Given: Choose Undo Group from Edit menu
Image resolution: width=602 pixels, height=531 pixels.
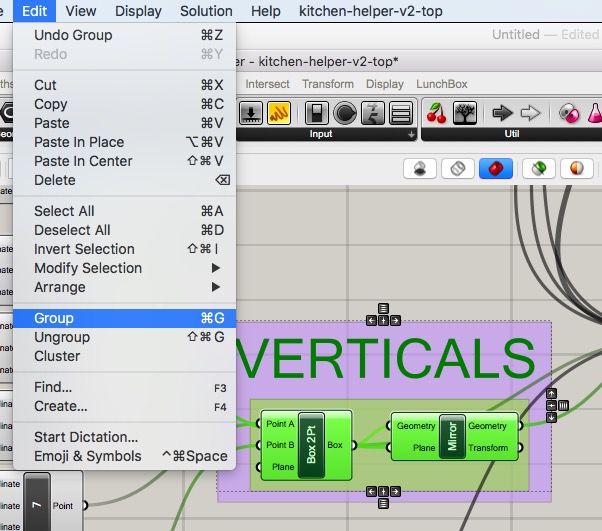Looking at the screenshot, I should (124, 35).
